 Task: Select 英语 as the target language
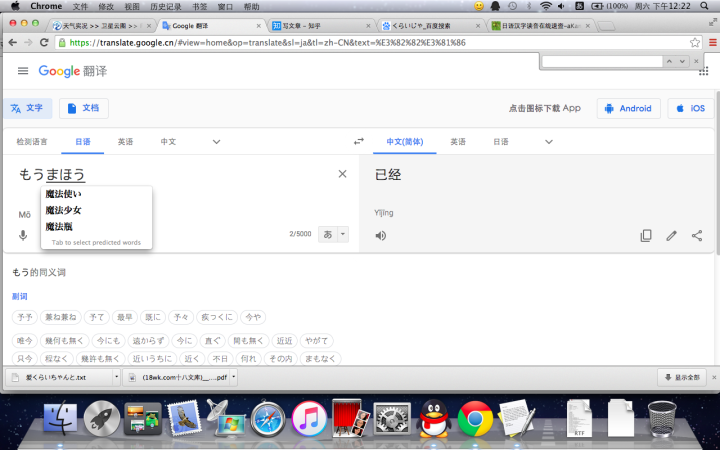(x=457, y=141)
